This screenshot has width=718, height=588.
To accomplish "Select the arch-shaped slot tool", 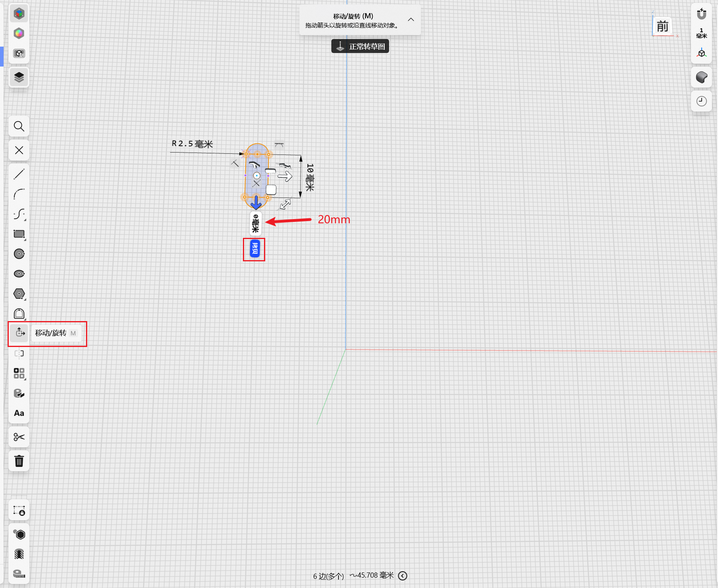I will coord(19,314).
